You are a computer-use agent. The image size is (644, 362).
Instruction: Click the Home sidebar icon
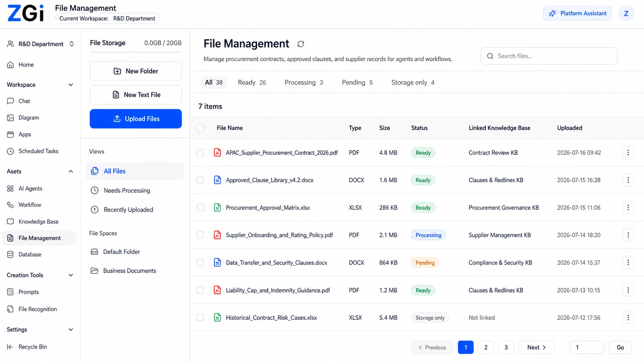[x=10, y=65]
